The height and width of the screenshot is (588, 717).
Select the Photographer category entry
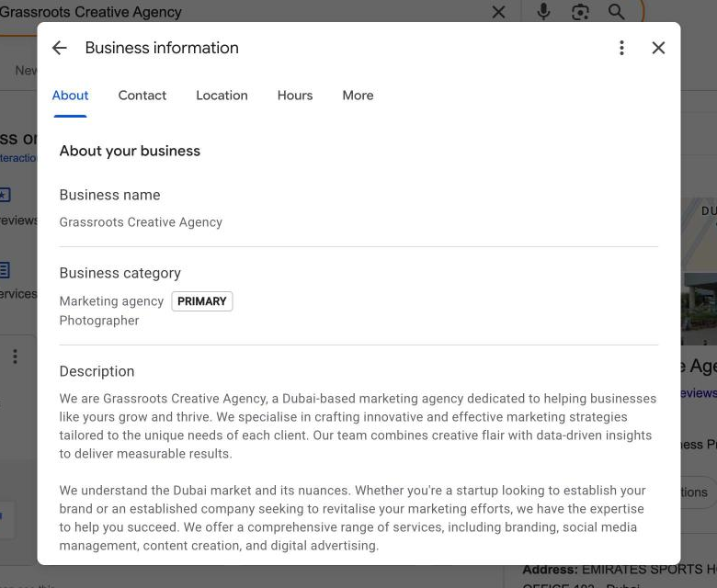[99, 321]
